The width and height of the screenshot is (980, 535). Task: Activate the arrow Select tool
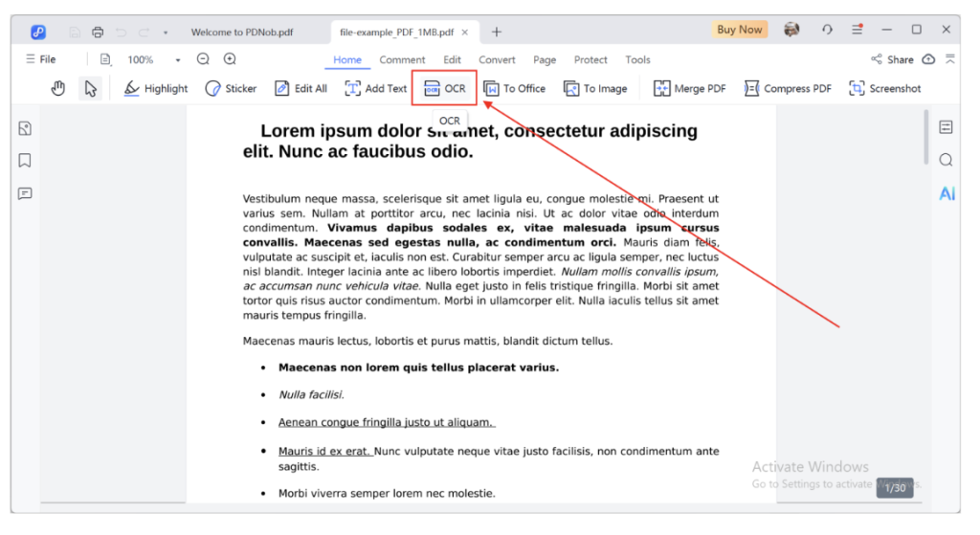point(90,88)
